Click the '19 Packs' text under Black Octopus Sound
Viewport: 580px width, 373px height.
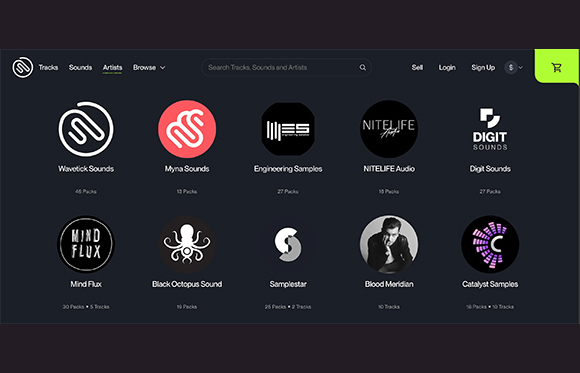coord(187,306)
